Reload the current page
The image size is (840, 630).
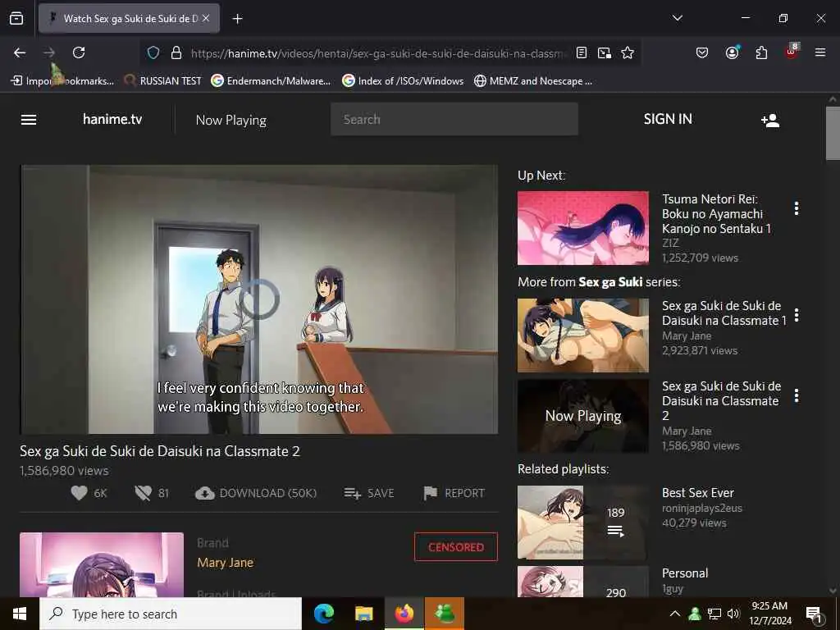pos(79,52)
